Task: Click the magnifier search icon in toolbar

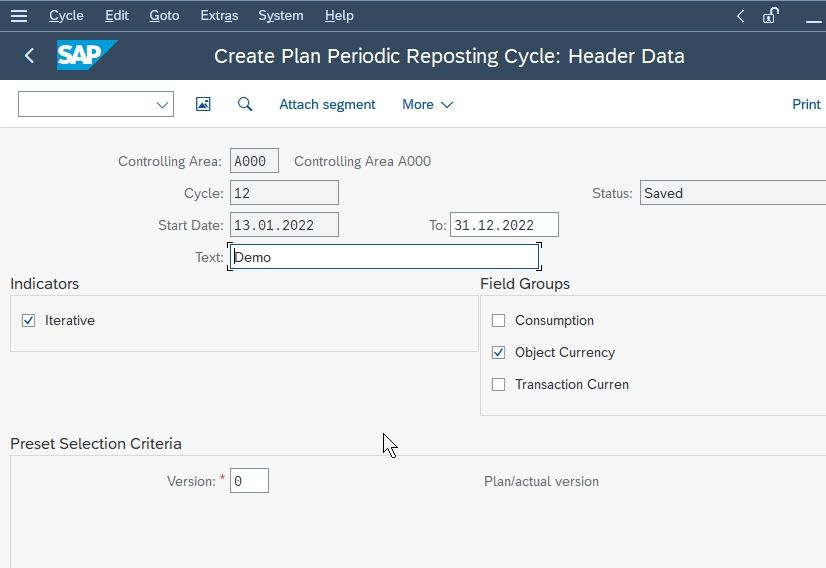Action: (x=245, y=104)
